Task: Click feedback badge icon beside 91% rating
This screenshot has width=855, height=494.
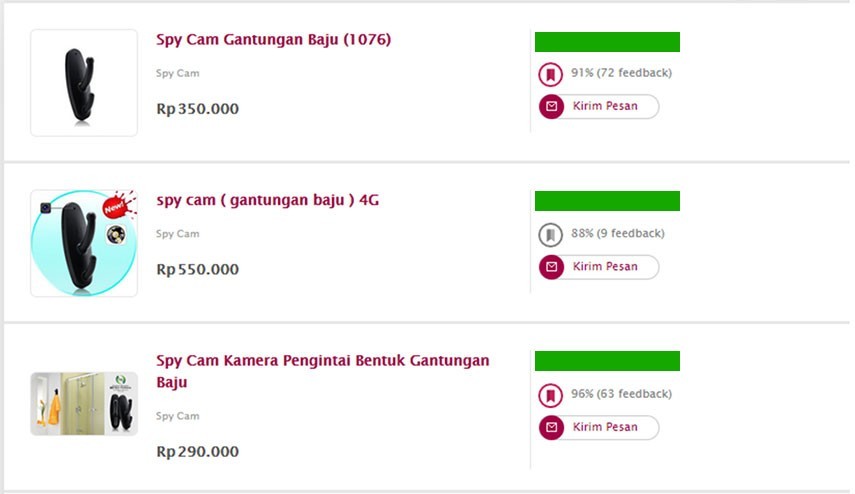Action: point(549,74)
